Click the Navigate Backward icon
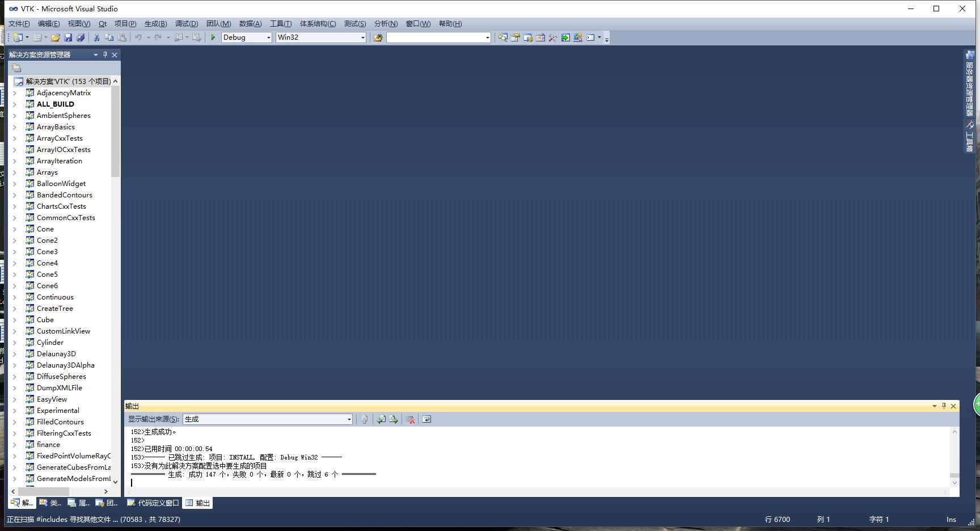980x531 pixels. point(178,37)
